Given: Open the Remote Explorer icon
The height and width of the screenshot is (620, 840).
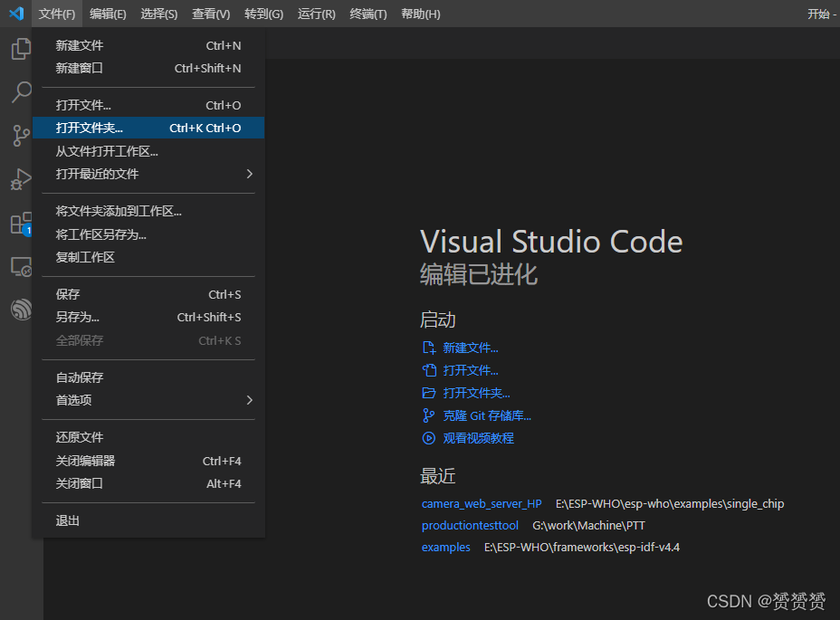Looking at the screenshot, I should [22, 266].
